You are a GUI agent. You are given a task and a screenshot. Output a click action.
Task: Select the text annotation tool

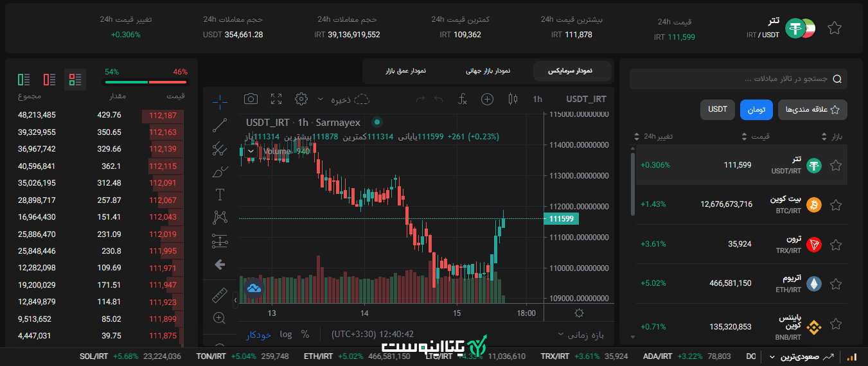(x=220, y=195)
